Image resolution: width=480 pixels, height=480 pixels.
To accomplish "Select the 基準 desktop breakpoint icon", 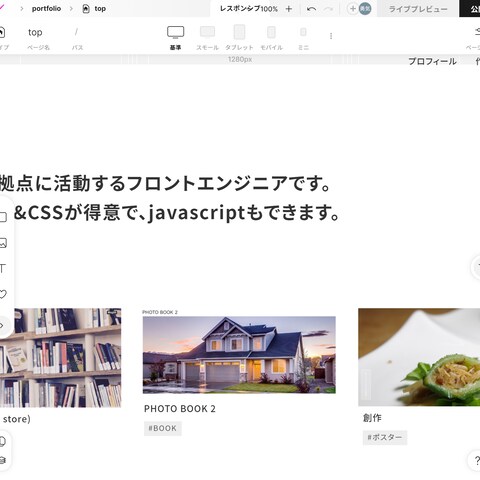I will point(175,32).
